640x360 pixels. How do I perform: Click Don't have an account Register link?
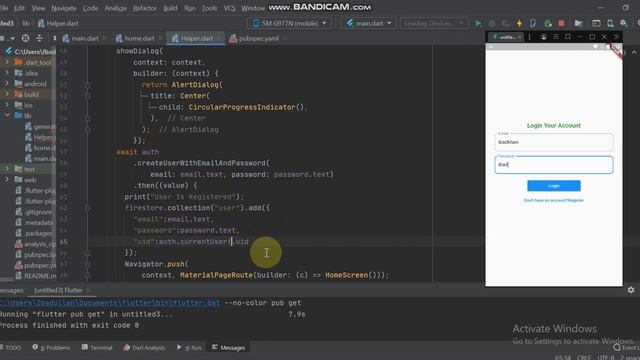pos(553,200)
